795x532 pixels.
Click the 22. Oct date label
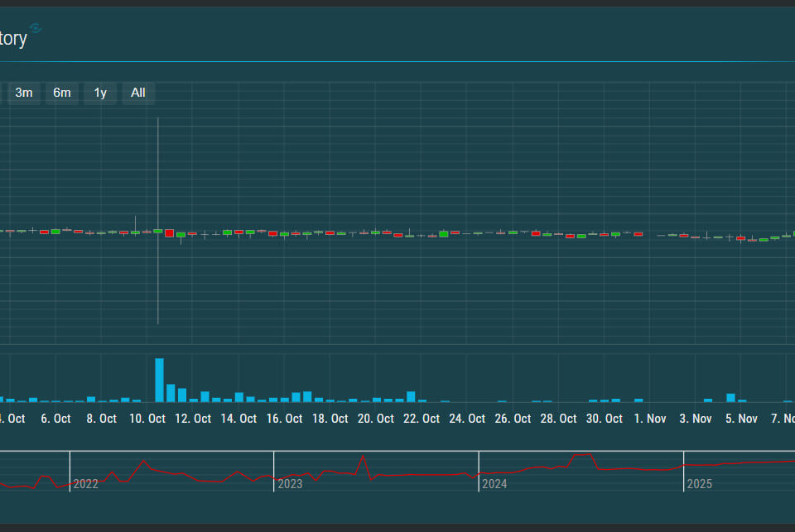tap(422, 419)
